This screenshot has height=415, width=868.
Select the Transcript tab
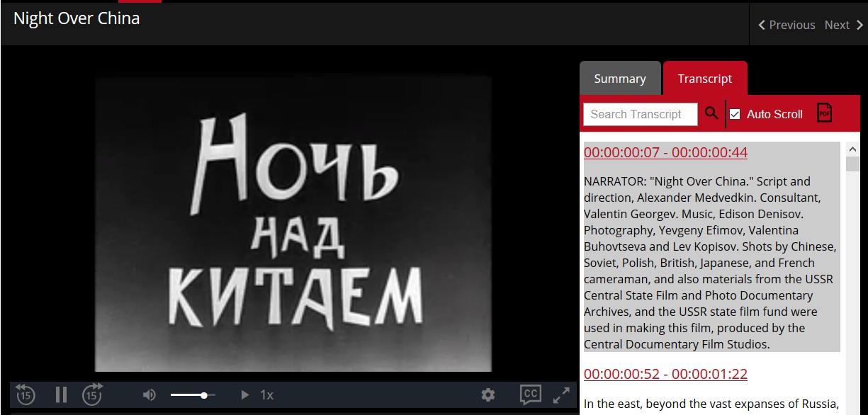(704, 79)
